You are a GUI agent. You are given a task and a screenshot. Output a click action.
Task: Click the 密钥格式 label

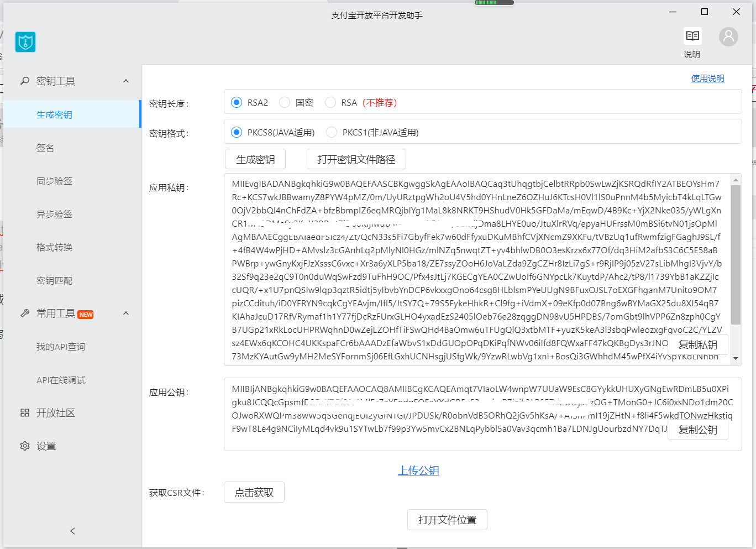(x=169, y=133)
